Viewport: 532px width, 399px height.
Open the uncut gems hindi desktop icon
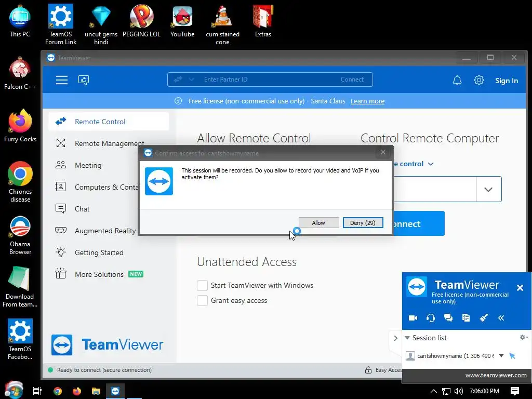click(x=101, y=24)
